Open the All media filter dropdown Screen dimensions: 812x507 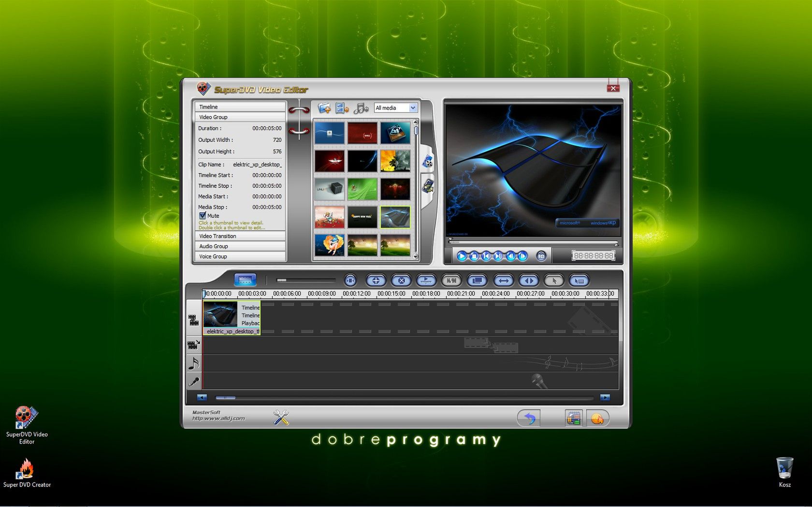(396, 108)
